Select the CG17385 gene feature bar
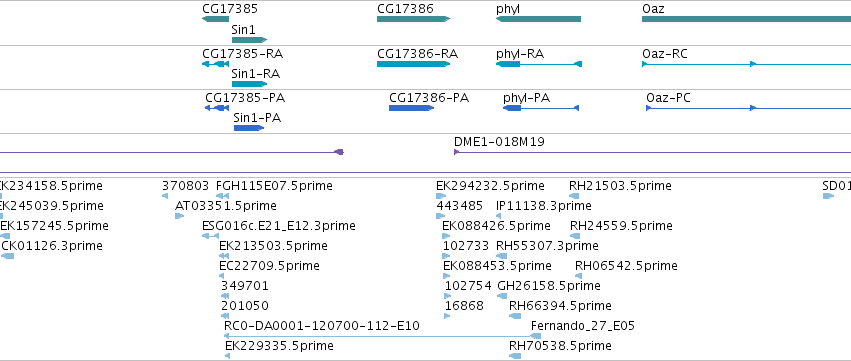This screenshot has width=851, height=361. tap(215, 19)
